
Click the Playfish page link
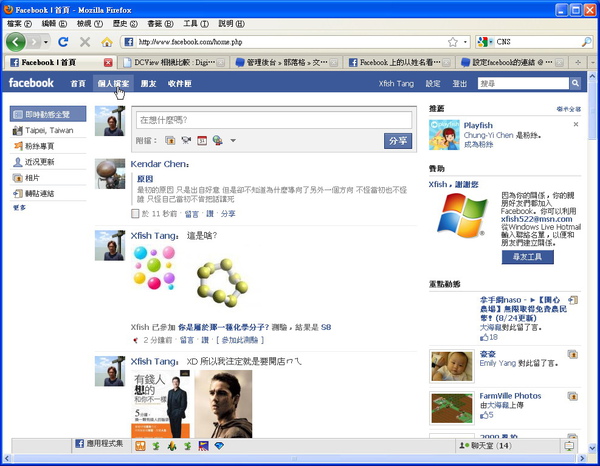[x=478, y=125]
